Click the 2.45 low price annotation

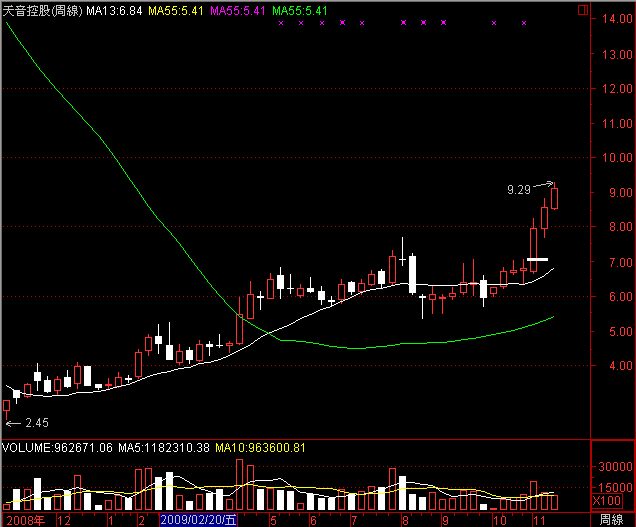[x=37, y=423]
